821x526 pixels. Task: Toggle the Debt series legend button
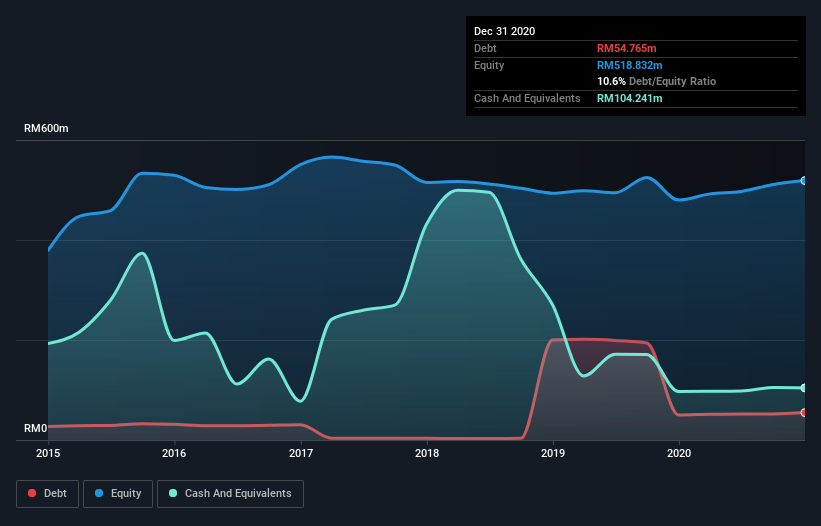pos(47,494)
